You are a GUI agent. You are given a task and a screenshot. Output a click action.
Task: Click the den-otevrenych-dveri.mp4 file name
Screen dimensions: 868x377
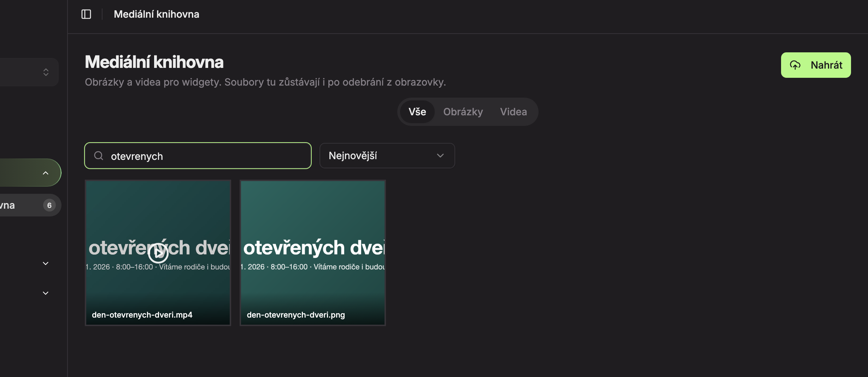(142, 315)
